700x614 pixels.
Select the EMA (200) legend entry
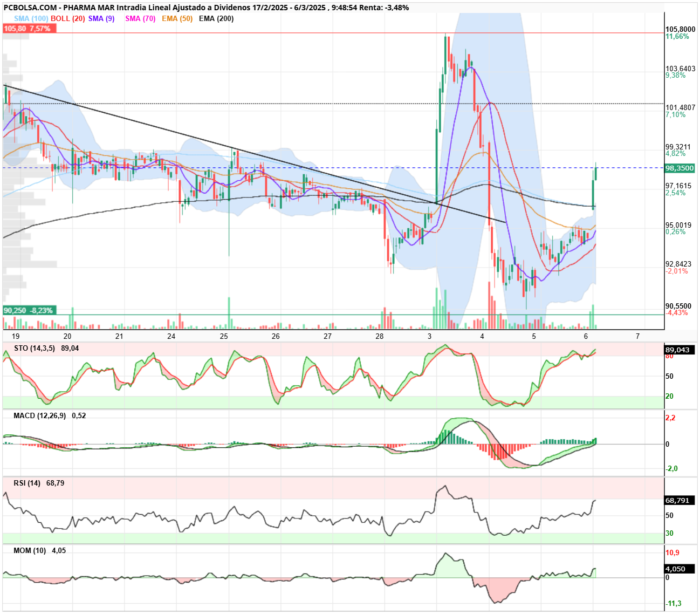pyautogui.click(x=216, y=18)
